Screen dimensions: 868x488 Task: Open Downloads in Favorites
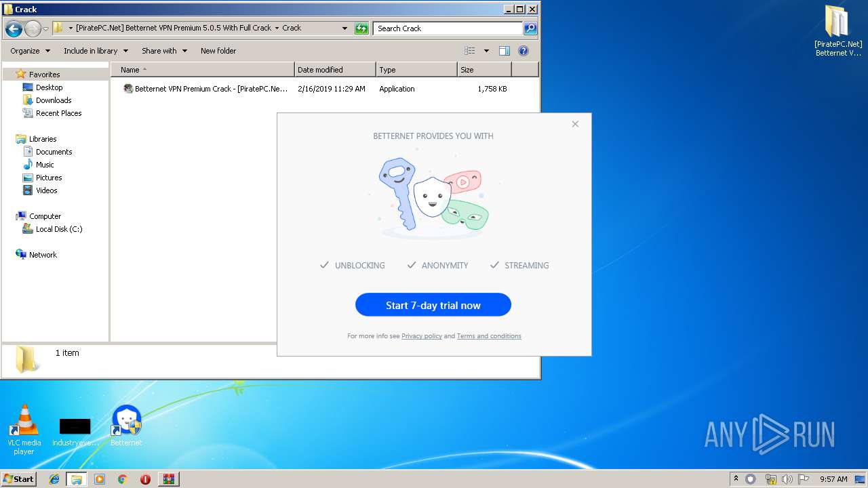[x=54, y=100]
